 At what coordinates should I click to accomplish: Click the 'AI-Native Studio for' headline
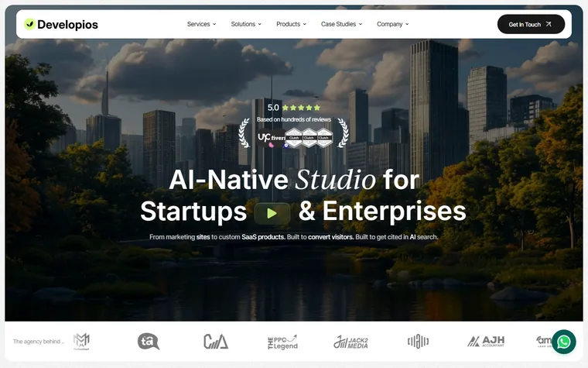pyautogui.click(x=294, y=180)
